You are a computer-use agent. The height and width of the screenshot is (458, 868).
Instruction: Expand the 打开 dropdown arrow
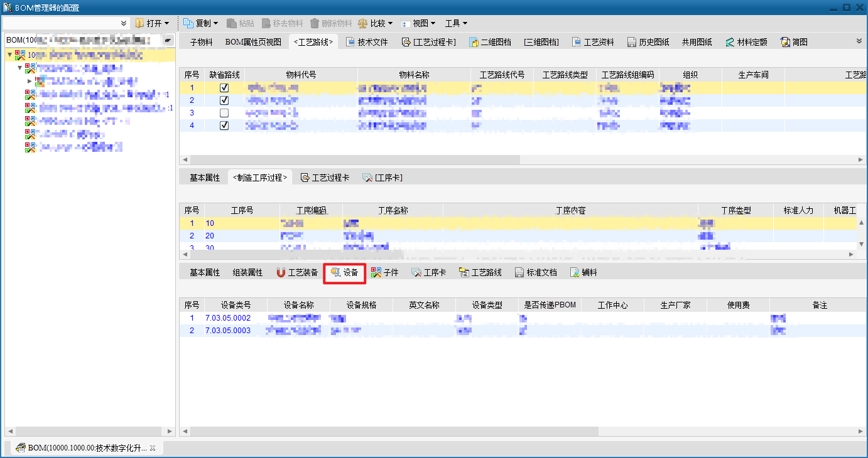pyautogui.click(x=166, y=23)
